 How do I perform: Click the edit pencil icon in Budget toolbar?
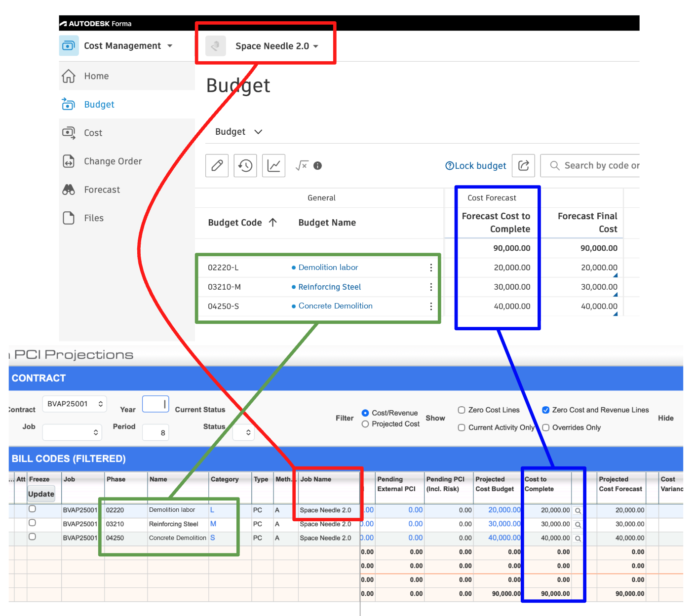(217, 165)
